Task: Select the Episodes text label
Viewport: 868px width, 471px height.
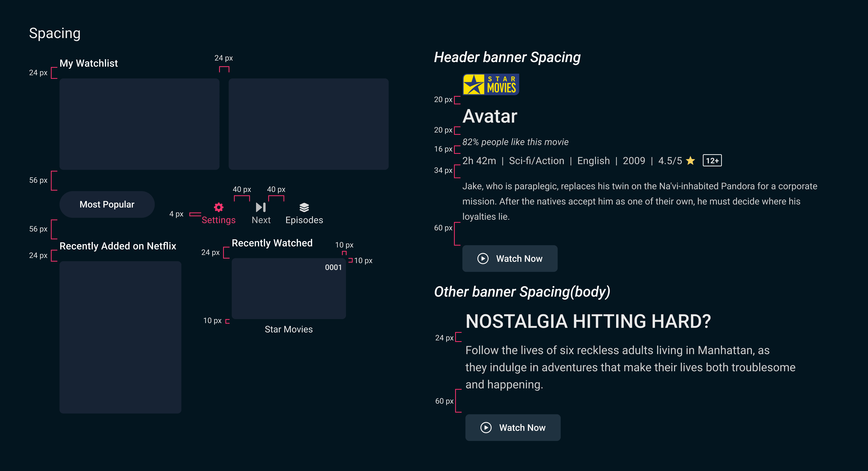Action: (x=304, y=220)
